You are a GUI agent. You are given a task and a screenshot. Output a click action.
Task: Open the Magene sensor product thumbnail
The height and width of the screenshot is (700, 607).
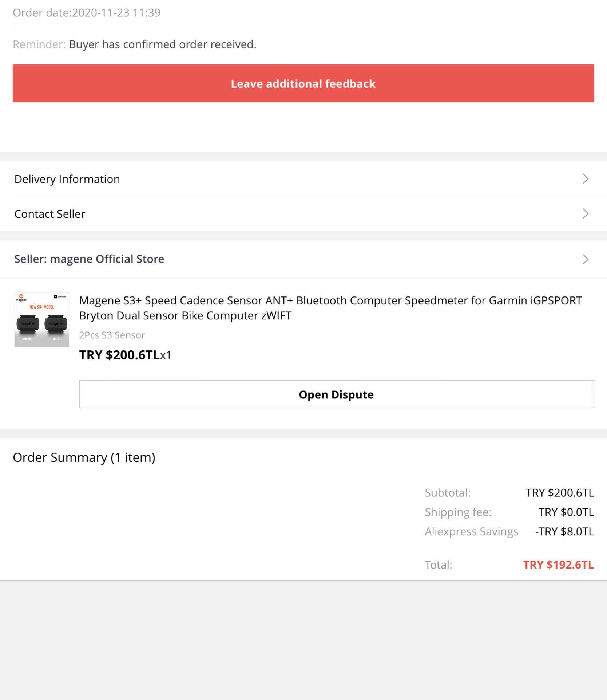point(42,320)
